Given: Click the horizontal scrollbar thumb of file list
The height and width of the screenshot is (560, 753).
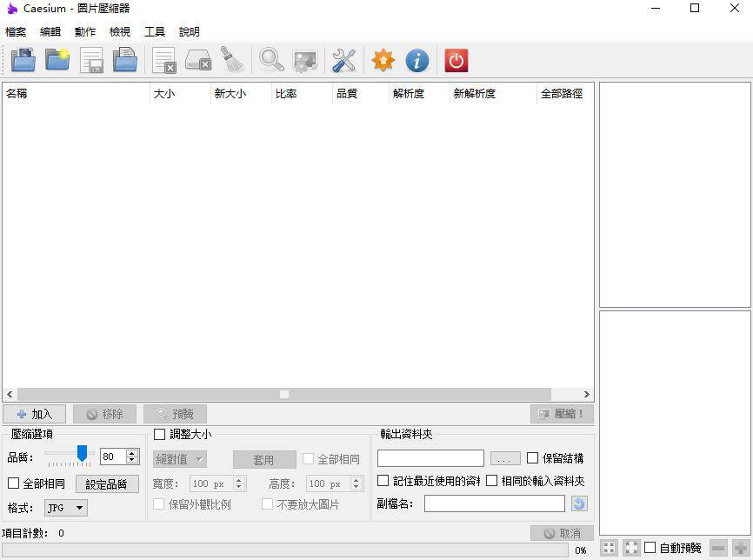Looking at the screenshot, I should pyautogui.click(x=284, y=394).
